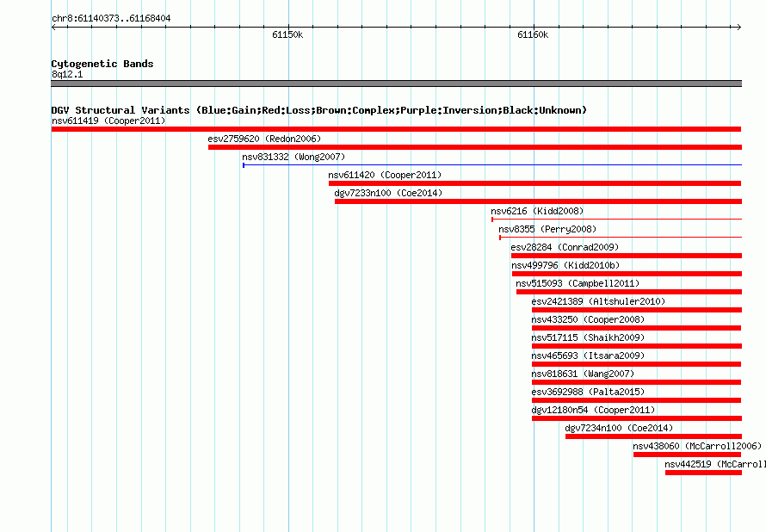Image resolution: width=766 pixels, height=532 pixels.
Task: Open nsv438060 (McCarroll2006) variant label
Action: tap(697, 446)
